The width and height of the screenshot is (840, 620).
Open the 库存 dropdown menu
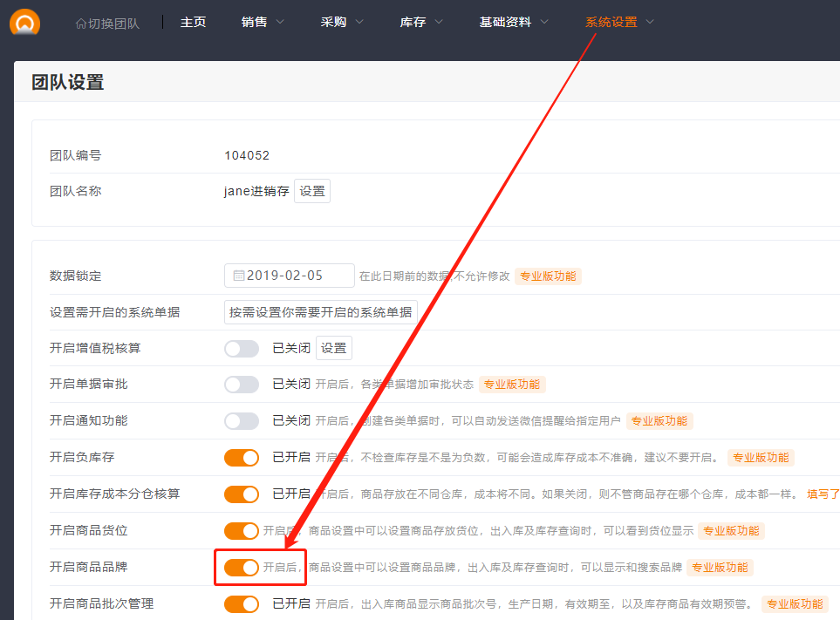(x=421, y=22)
